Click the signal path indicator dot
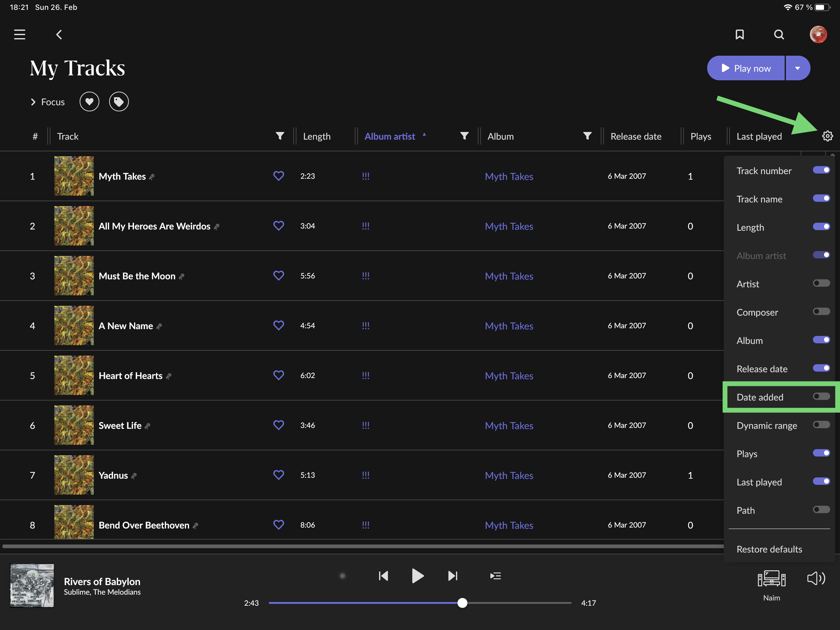Screen dimensions: 840x630 click(342, 576)
